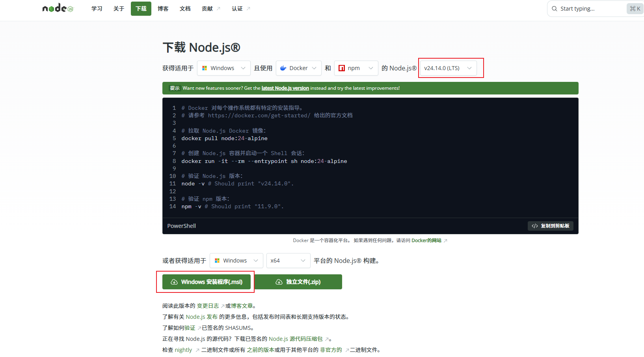Open the 学习 nav item

point(97,9)
